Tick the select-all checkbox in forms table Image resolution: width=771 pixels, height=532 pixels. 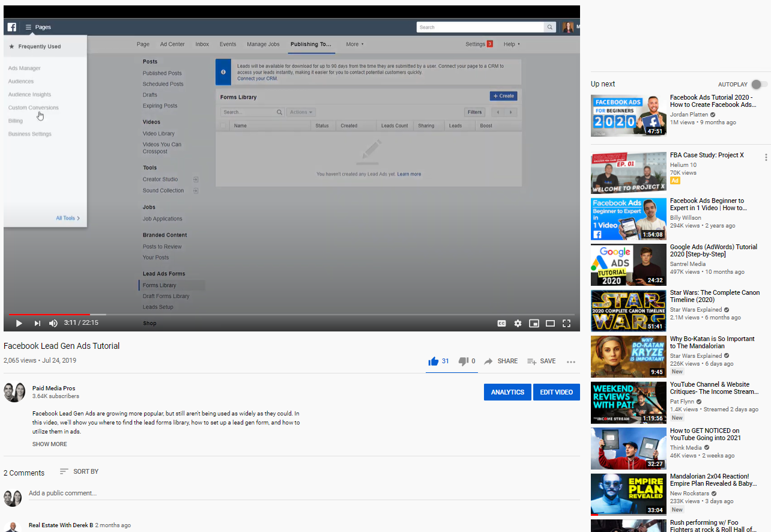click(224, 126)
